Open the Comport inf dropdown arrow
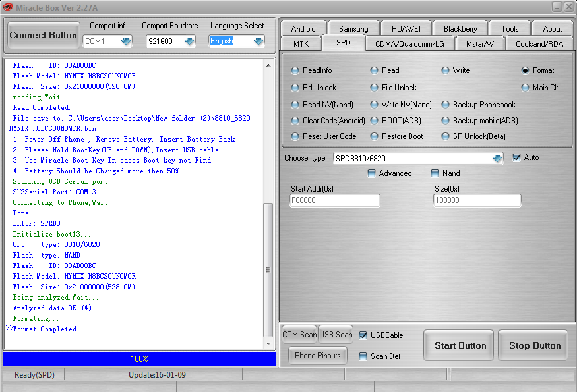Image resolution: width=577 pixels, height=392 pixels. click(126, 42)
